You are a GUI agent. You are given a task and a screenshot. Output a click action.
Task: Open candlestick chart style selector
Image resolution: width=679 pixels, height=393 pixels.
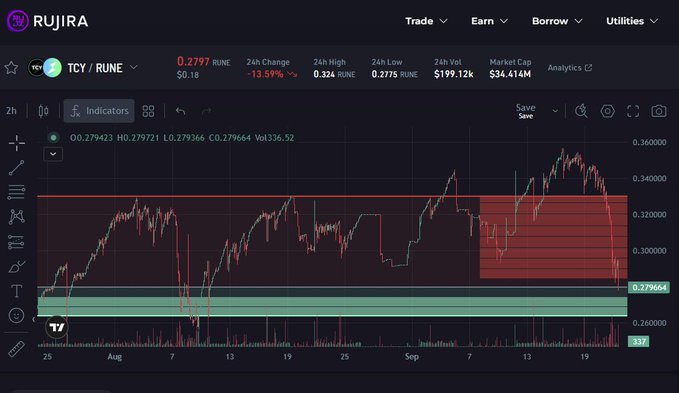click(x=43, y=111)
